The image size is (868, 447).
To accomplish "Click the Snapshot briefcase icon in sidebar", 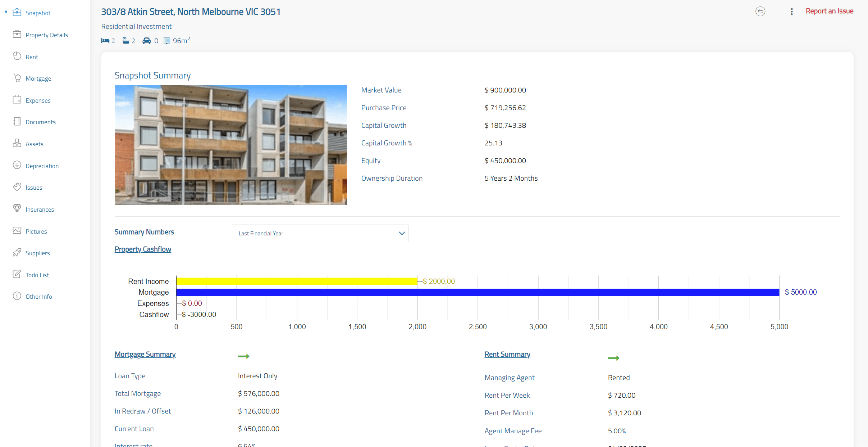I will [17, 13].
